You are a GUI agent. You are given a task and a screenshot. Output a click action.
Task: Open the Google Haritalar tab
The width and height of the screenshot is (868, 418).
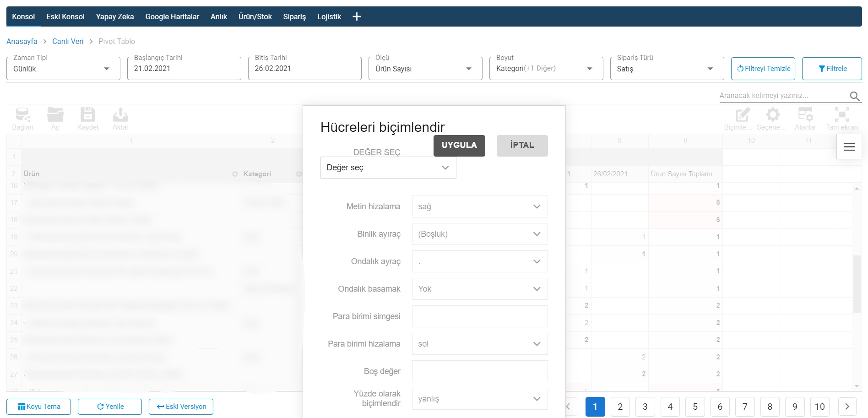click(x=172, y=16)
